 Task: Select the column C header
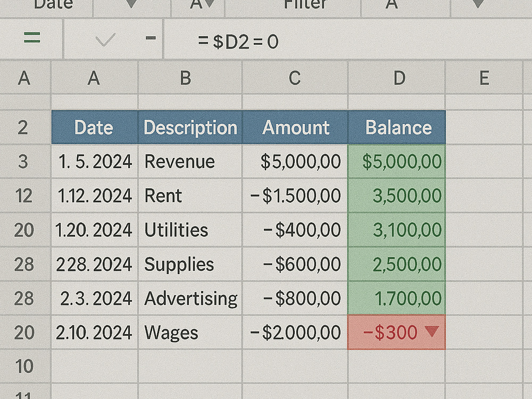pyautogui.click(x=295, y=78)
